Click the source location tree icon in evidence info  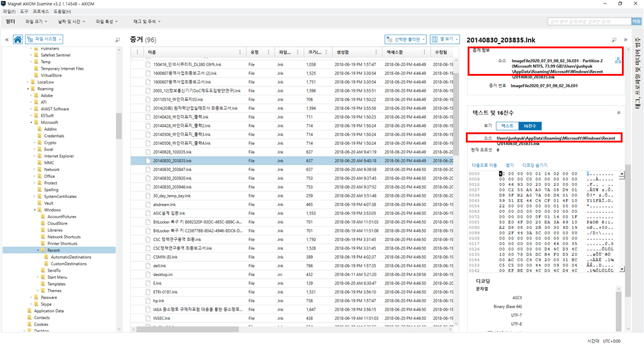pos(618,60)
